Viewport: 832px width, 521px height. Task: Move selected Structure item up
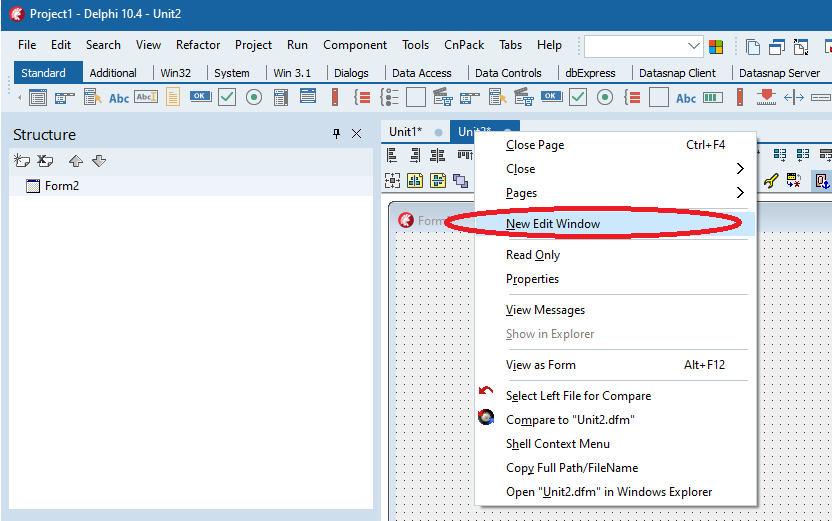click(76, 161)
